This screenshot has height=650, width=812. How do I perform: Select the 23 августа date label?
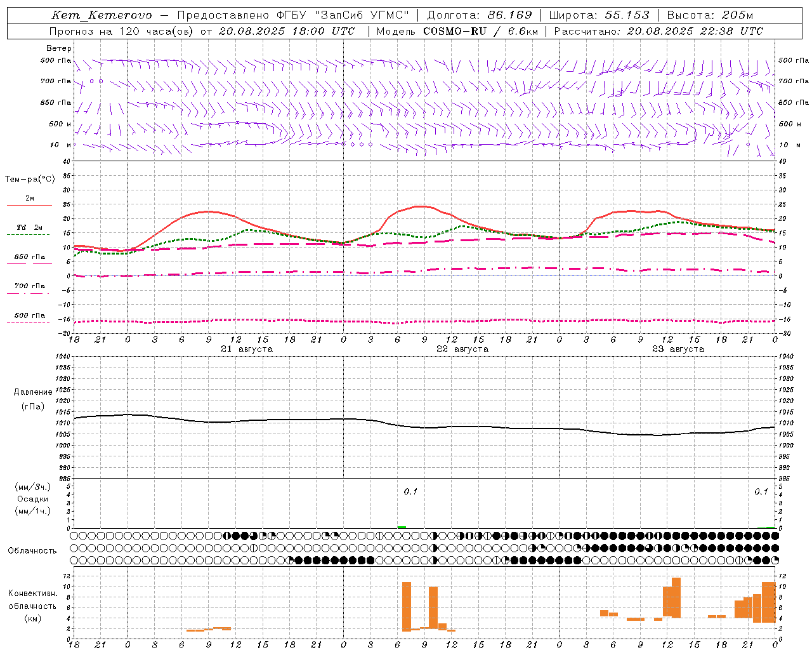678,349
